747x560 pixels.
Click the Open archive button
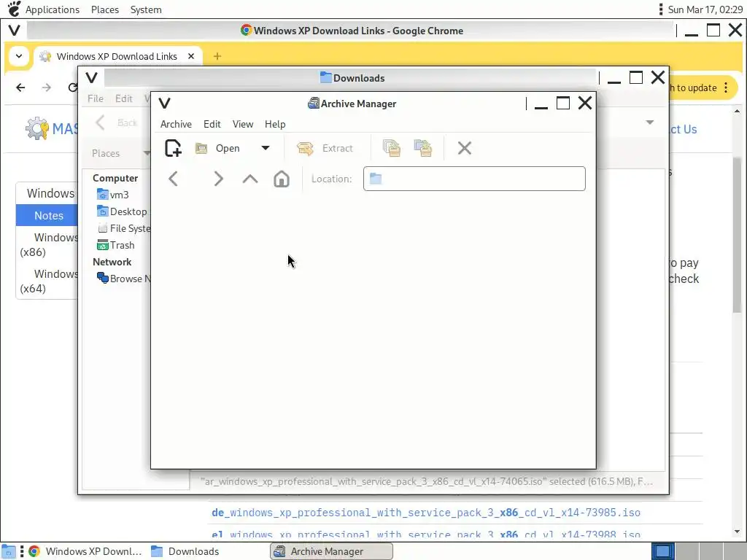(x=218, y=148)
